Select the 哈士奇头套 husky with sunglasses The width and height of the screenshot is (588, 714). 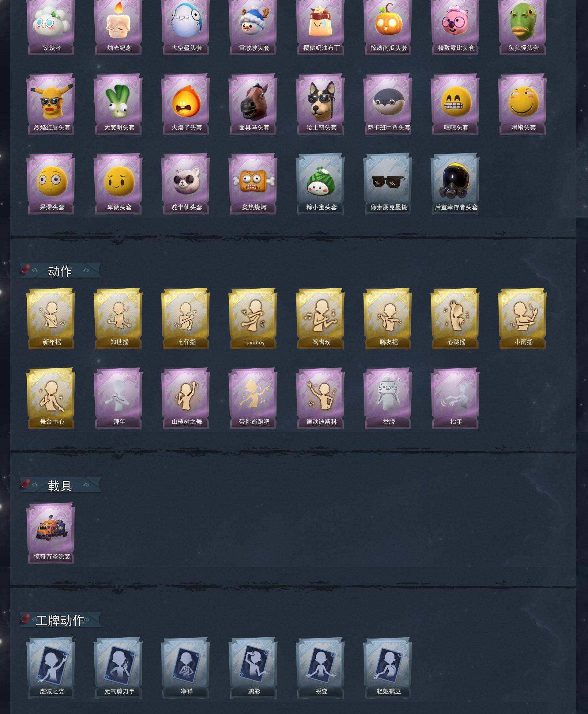click(x=320, y=104)
